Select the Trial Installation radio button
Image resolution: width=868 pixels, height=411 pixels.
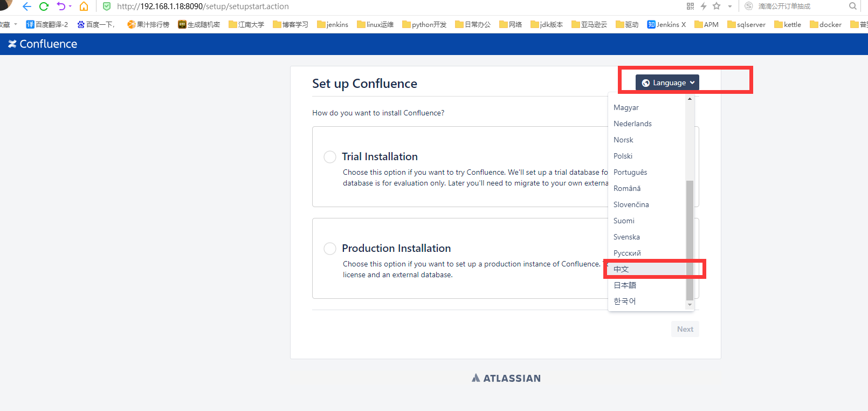[330, 157]
